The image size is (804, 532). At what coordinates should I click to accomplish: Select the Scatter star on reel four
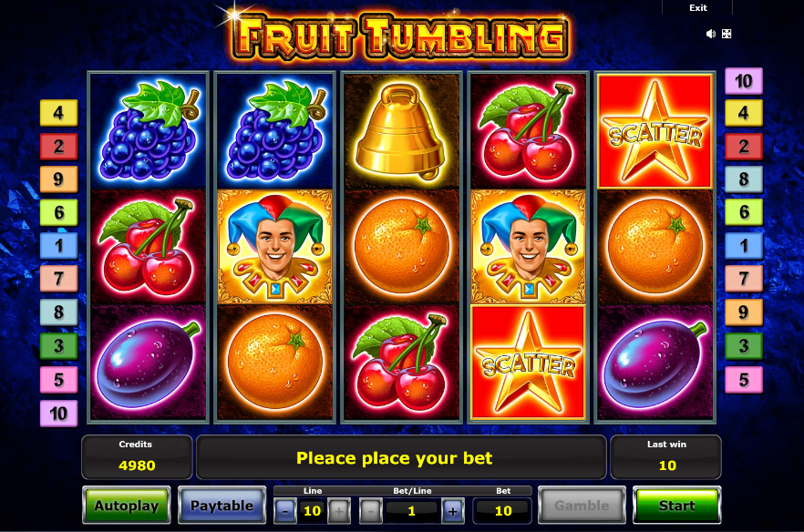point(528,363)
